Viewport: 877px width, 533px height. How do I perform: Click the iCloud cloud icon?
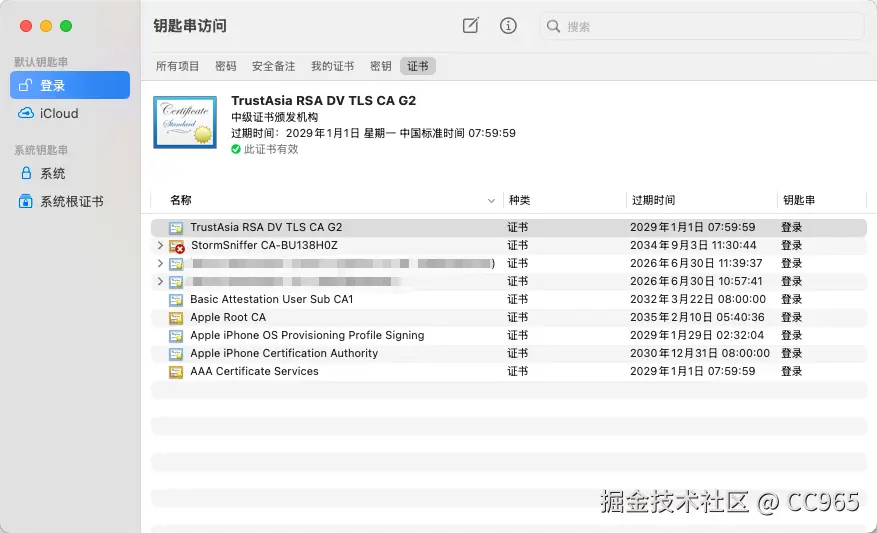coord(26,113)
